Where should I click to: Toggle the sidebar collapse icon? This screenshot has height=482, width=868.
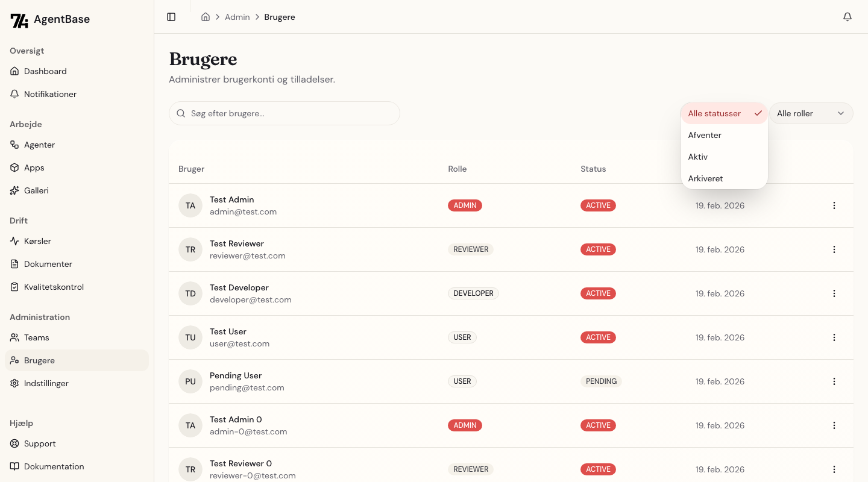(171, 17)
